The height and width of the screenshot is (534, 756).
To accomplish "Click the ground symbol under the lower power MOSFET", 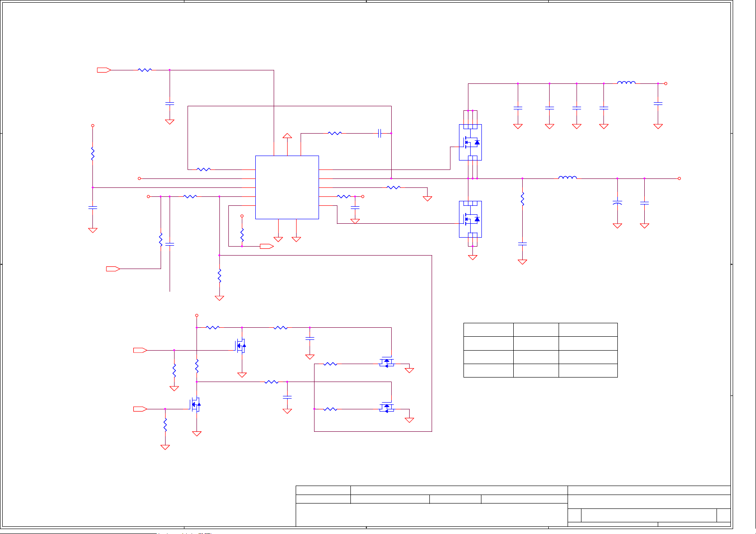I will pos(472,257).
